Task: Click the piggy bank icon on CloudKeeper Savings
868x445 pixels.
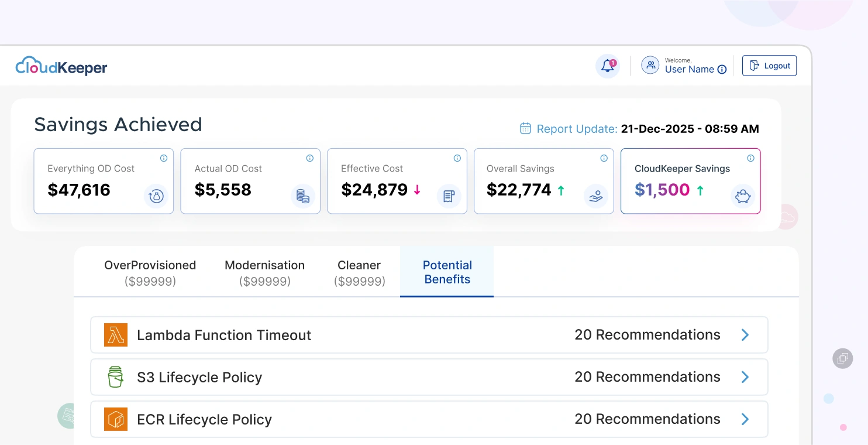Action: (x=743, y=196)
